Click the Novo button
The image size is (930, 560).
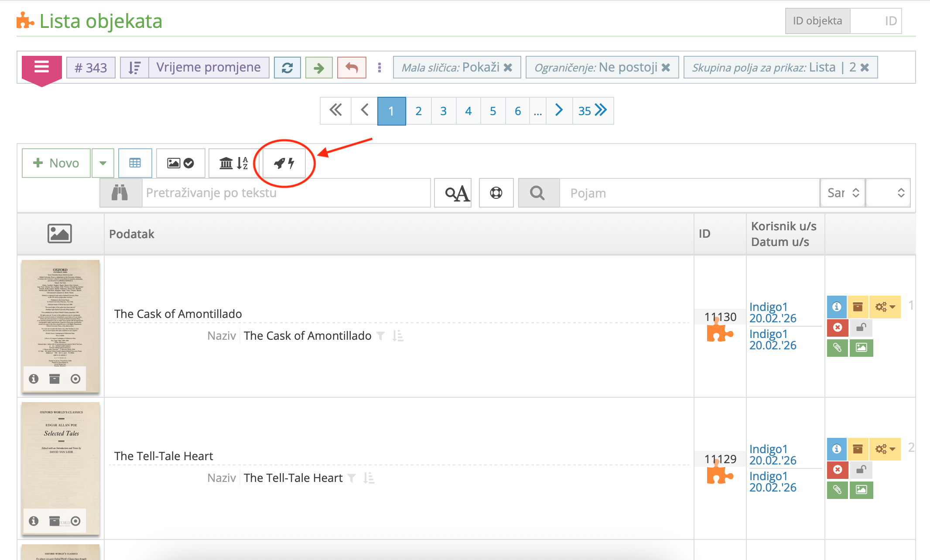(56, 163)
